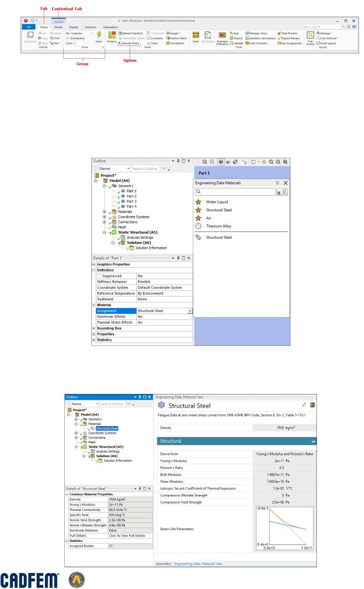This screenshot has width=364, height=589.
Task: Toggle the star next to starred Structural Steel
Action: click(198, 210)
